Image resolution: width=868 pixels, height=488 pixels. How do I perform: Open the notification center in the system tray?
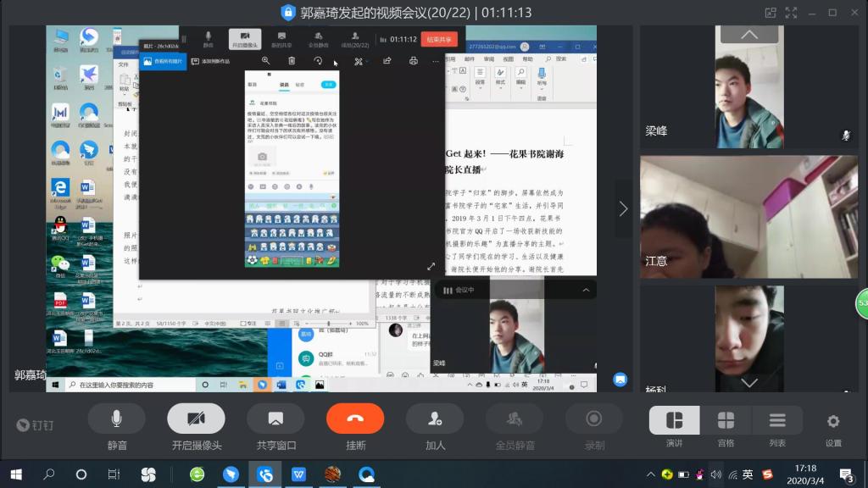(x=846, y=474)
